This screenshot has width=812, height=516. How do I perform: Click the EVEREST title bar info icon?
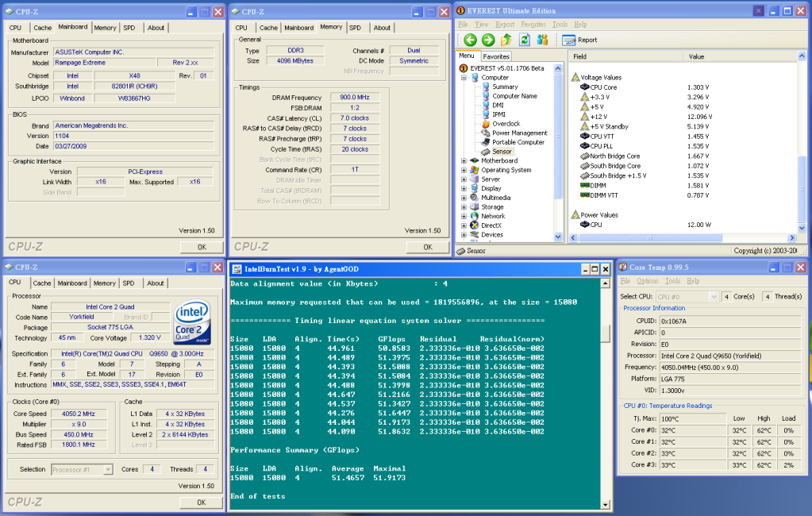[x=460, y=10]
